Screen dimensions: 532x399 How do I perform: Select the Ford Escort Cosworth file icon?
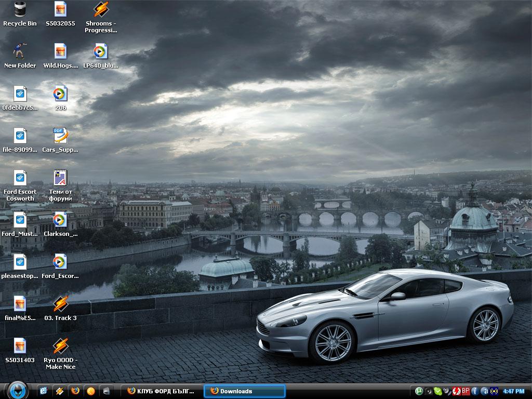20,178
